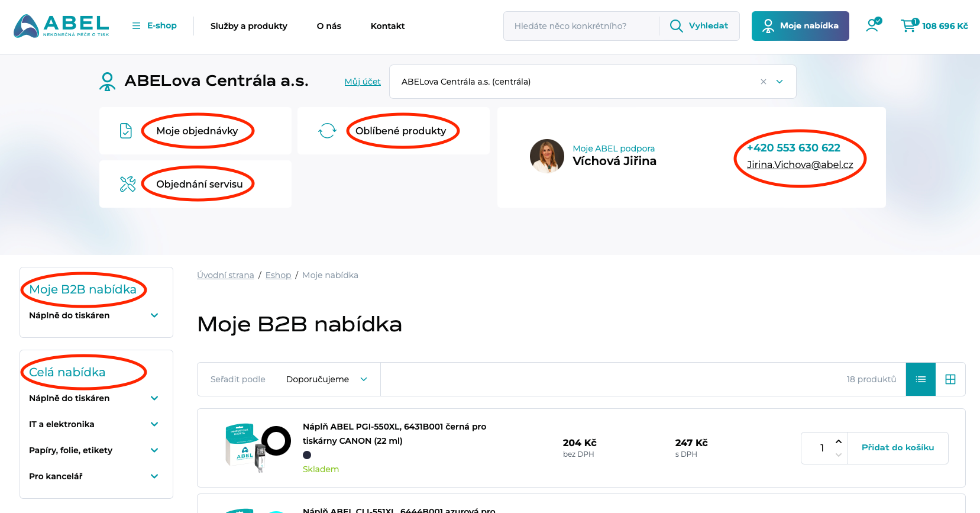This screenshot has height=513, width=980.
Task: Go to Úvodní strana breadcrumb
Action: click(225, 275)
